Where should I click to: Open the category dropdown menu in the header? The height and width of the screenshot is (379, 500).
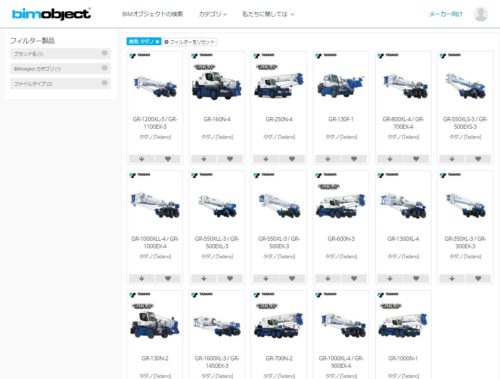pos(213,14)
